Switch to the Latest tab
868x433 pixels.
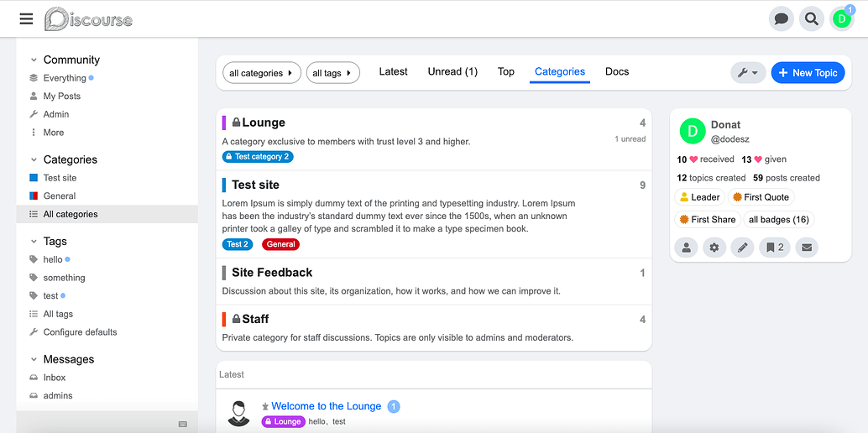393,71
